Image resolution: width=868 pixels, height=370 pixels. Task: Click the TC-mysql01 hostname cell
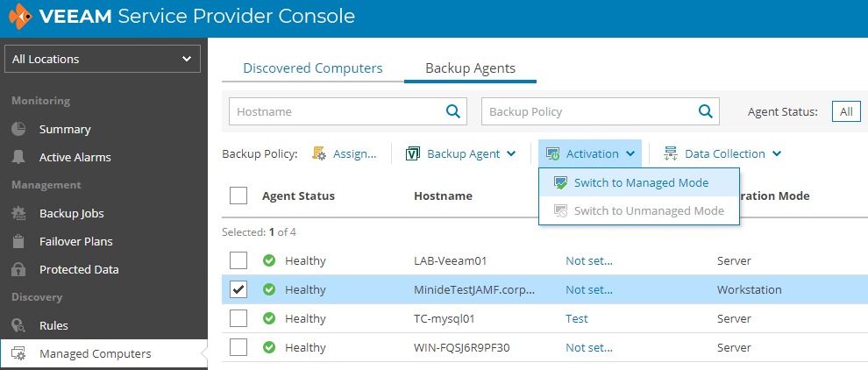444,318
